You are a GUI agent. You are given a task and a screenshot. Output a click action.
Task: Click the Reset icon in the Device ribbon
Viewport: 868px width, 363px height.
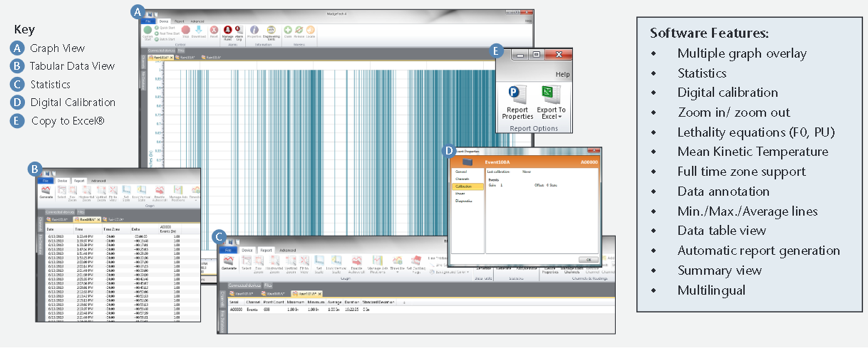215,31
